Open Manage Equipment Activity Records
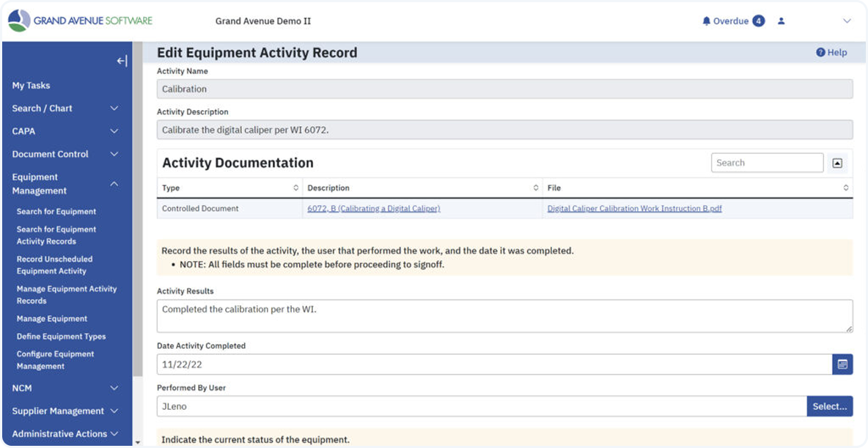868x448 pixels. (67, 295)
